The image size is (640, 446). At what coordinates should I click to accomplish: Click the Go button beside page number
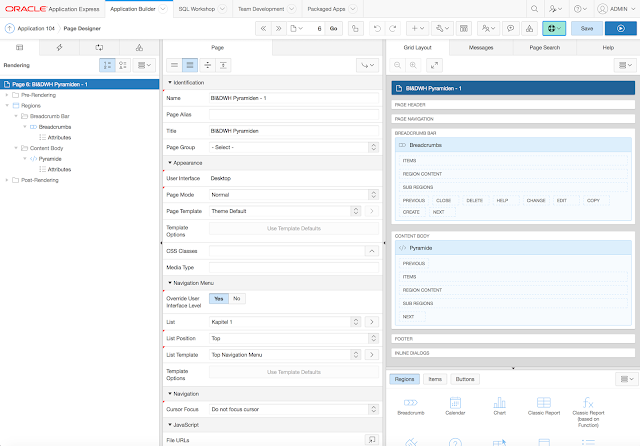click(333, 29)
